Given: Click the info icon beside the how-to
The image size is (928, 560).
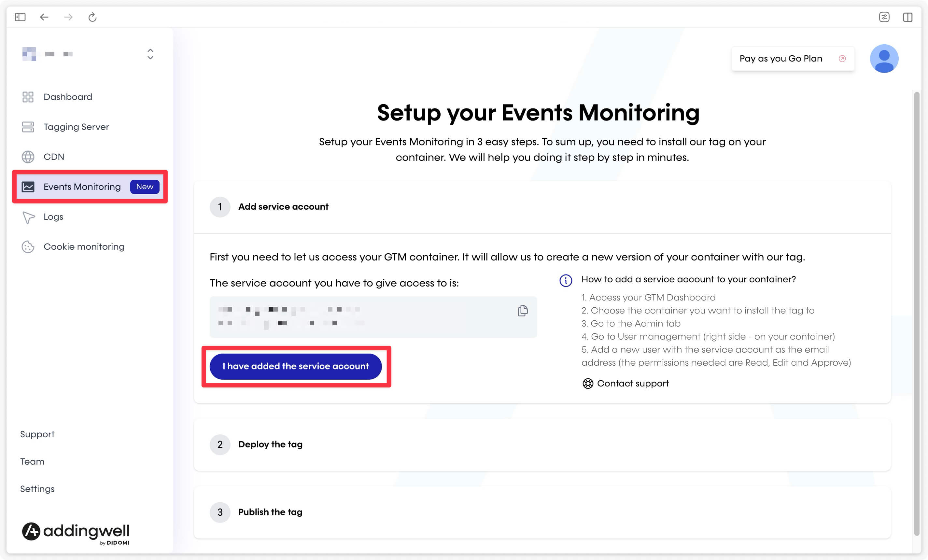Looking at the screenshot, I should point(565,280).
